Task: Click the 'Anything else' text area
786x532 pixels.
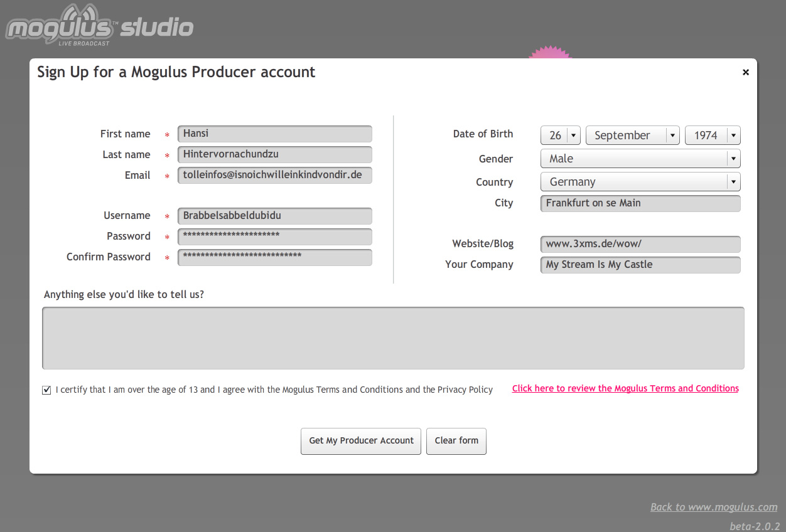Action: 393,338
